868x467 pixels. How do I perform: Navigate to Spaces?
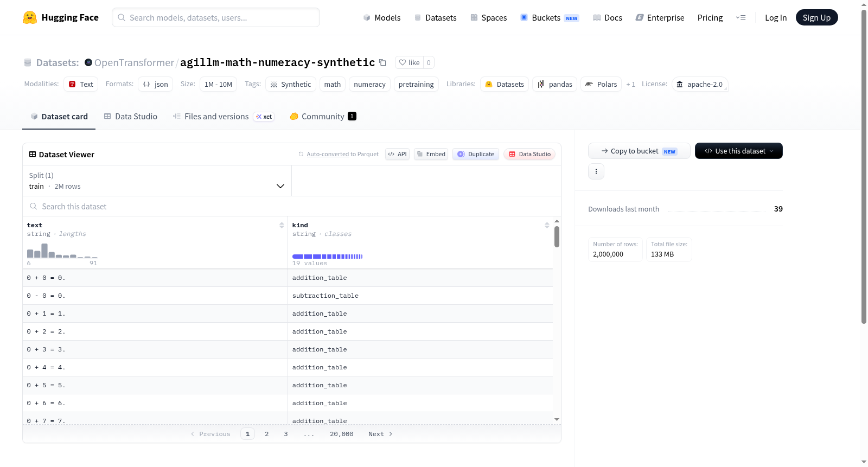point(489,17)
